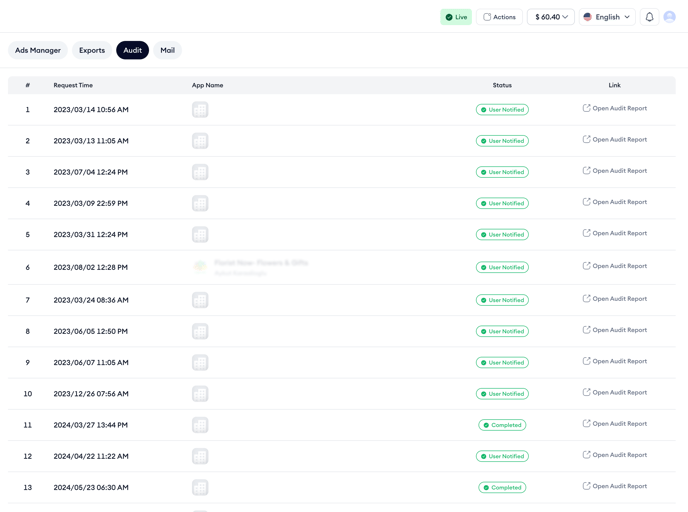
Task: Open Audit Report for row 1
Action: pos(619,108)
